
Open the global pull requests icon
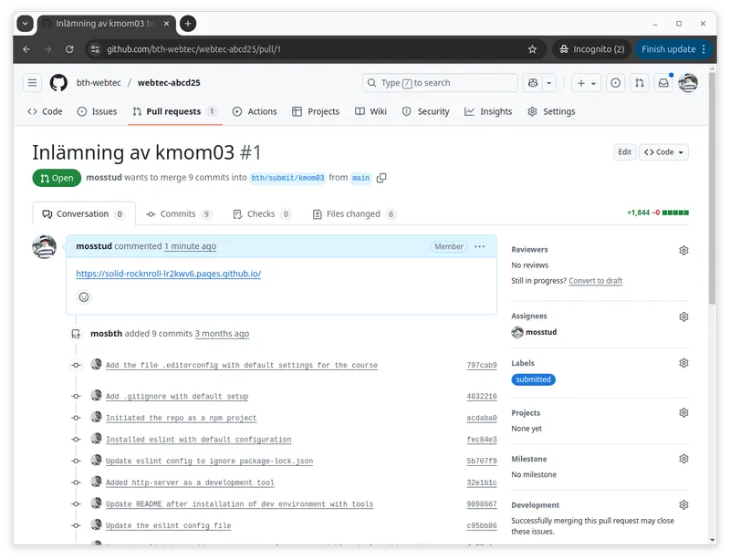coord(640,83)
